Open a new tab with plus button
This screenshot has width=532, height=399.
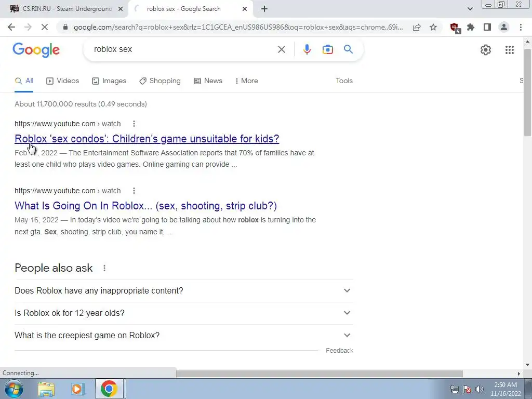coord(264,9)
